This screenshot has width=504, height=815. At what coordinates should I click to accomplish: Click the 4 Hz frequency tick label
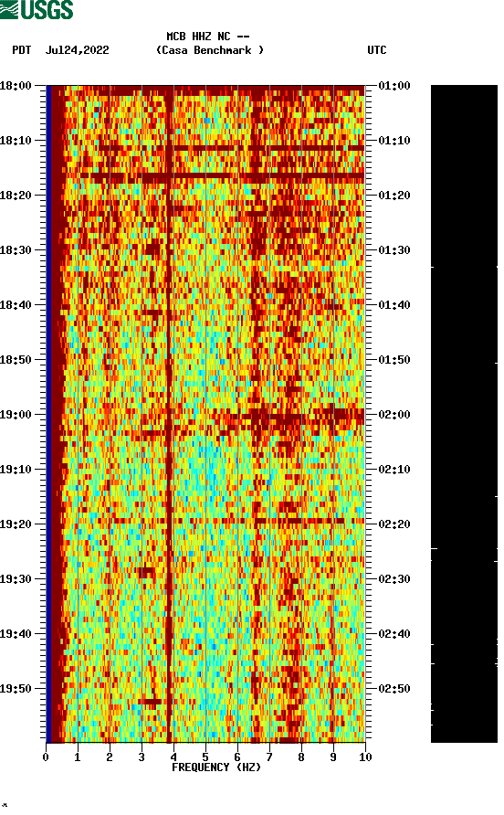tap(173, 757)
